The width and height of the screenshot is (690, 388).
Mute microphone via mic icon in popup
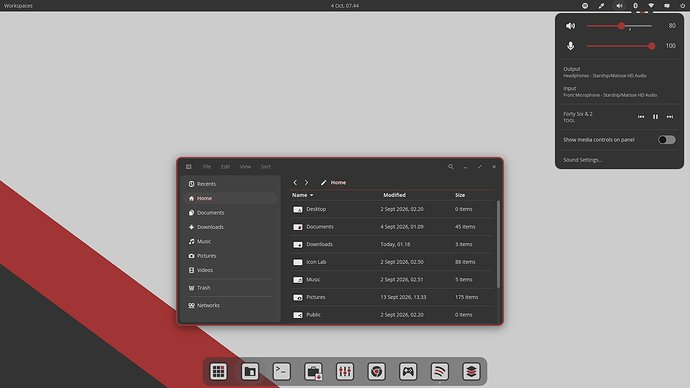click(570, 46)
